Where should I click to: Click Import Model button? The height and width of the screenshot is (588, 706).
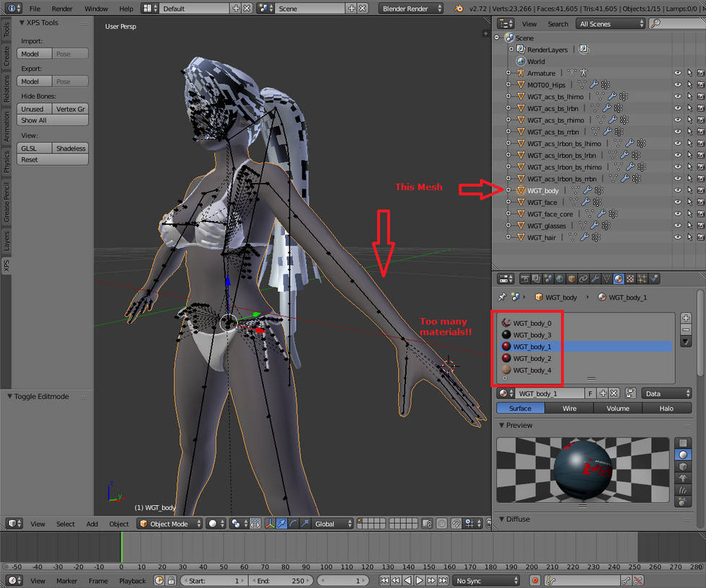[35, 53]
